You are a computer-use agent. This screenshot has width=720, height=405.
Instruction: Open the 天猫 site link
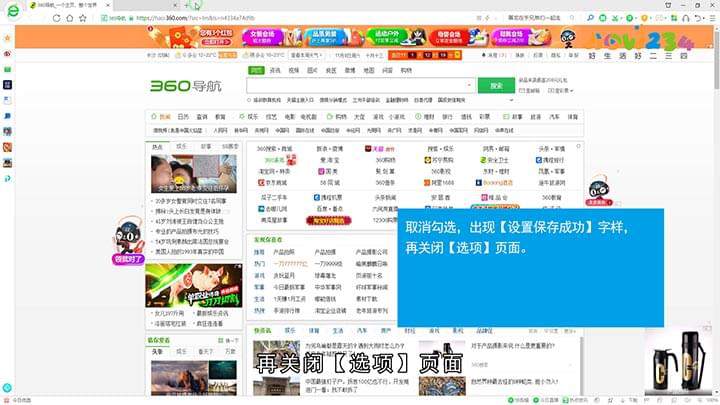(x=379, y=149)
